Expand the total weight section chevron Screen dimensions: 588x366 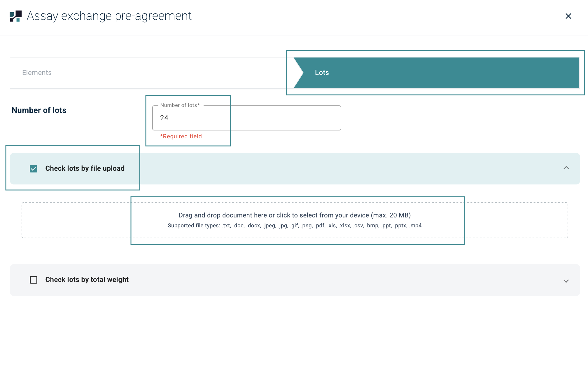(x=566, y=281)
